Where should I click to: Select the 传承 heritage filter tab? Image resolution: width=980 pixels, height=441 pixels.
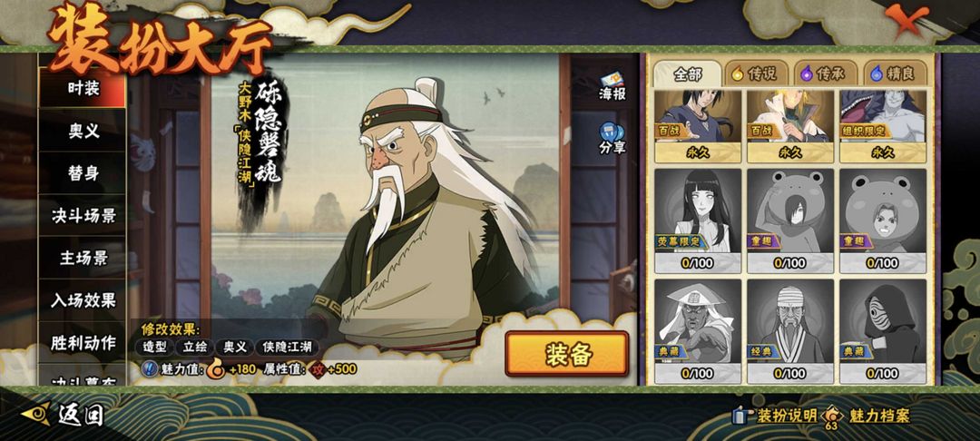(824, 73)
